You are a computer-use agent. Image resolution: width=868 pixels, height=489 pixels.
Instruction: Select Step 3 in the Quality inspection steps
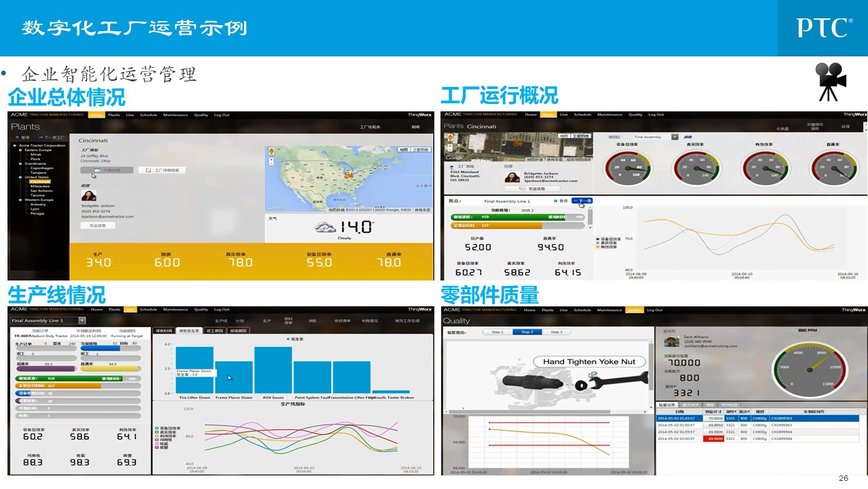[556, 332]
